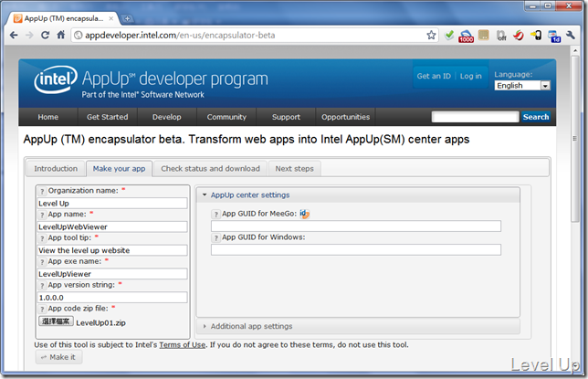Click the App tool tip text field
The image size is (588, 379).
112,250
